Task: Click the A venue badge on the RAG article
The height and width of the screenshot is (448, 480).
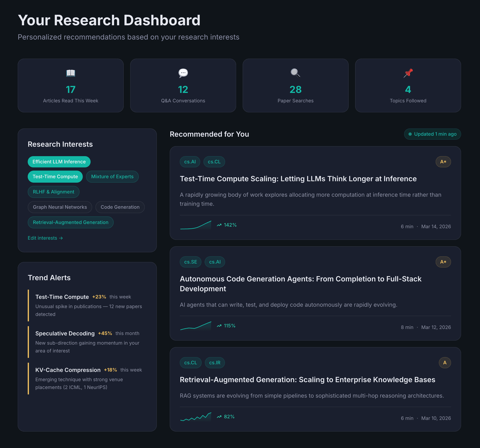Action: click(x=445, y=363)
